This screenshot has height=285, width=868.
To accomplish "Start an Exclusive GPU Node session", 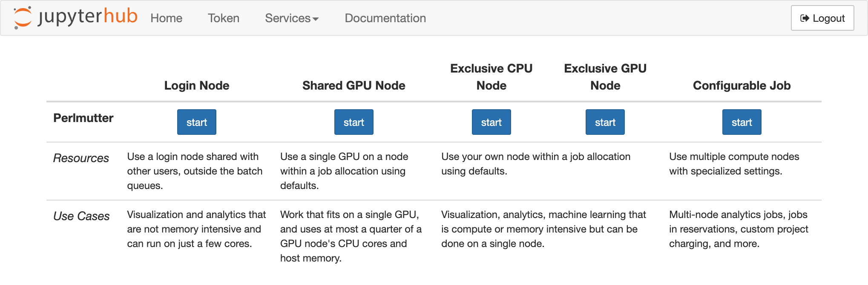I will [x=605, y=122].
